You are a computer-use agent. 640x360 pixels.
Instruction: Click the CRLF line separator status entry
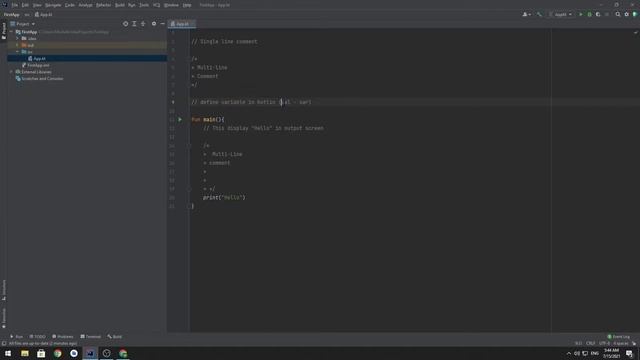(x=591, y=343)
